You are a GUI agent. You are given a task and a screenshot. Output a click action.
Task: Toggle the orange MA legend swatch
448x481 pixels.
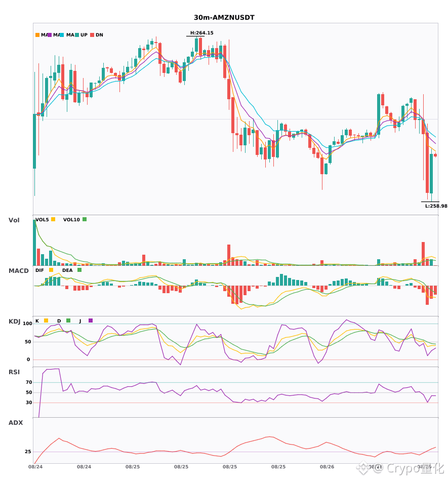[x=37, y=35]
